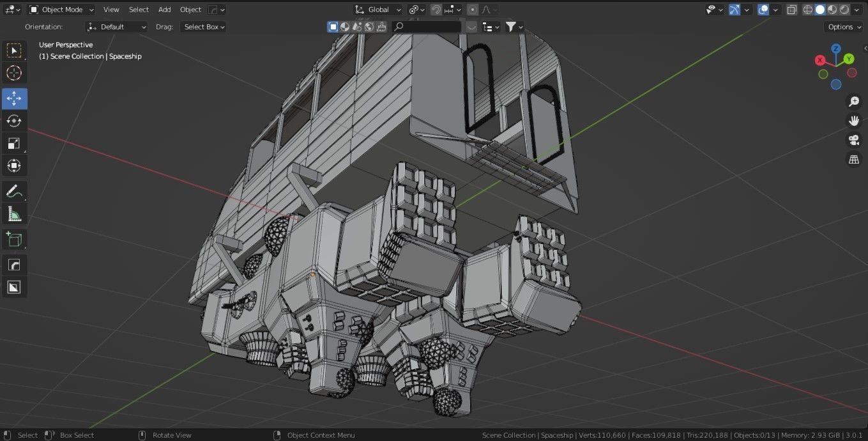
Task: Choose the Move tool
Action: [x=14, y=98]
